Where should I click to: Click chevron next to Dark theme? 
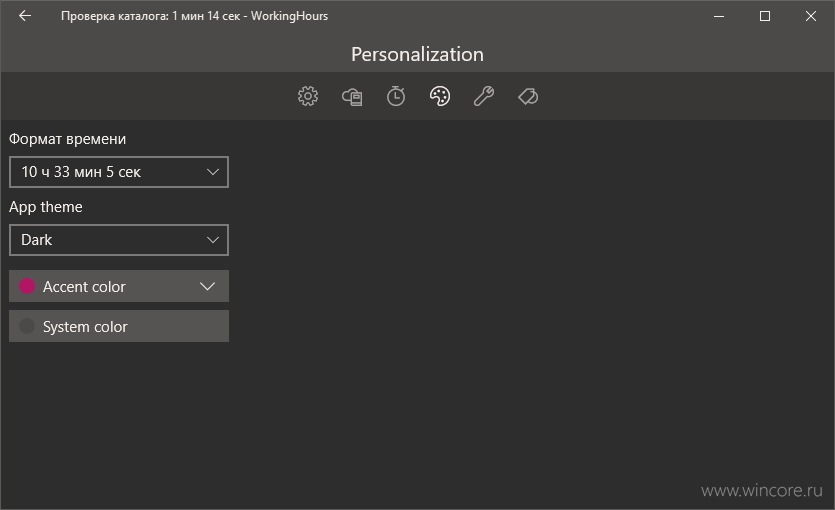(212, 240)
